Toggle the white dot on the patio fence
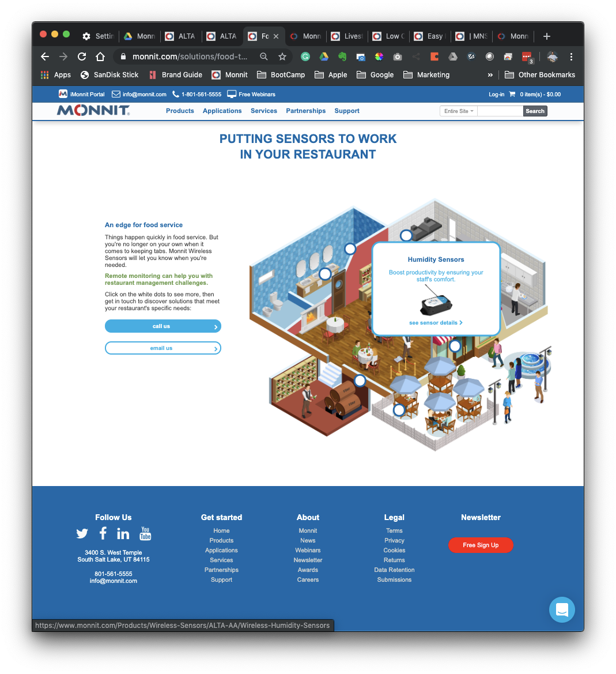The height and width of the screenshot is (674, 616). click(399, 410)
